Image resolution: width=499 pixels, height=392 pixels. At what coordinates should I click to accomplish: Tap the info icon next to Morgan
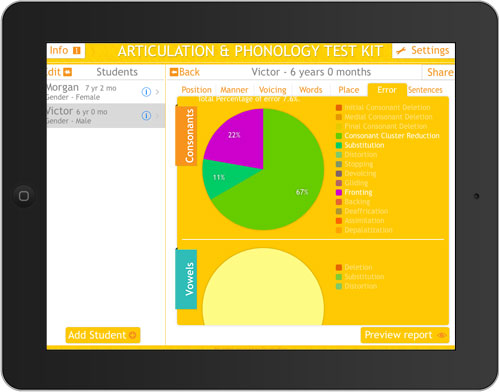146,92
